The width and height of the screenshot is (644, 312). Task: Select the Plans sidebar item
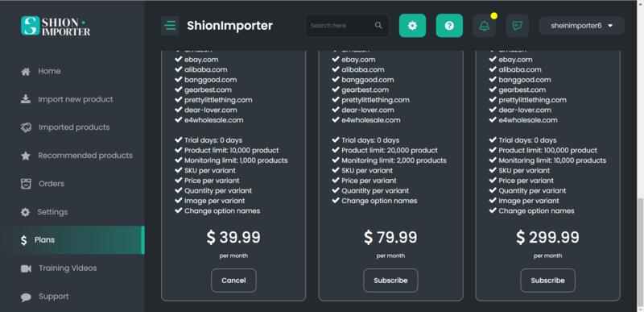[x=72, y=240]
